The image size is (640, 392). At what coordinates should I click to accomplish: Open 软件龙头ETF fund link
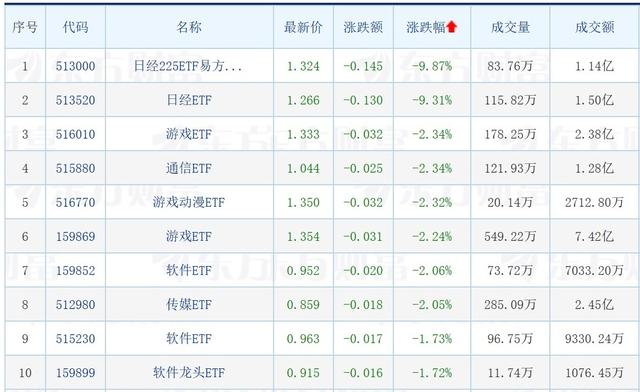189,373
